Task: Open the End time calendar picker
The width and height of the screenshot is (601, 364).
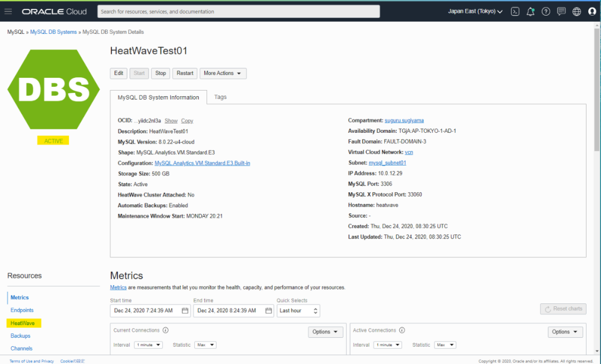Action: tap(268, 311)
